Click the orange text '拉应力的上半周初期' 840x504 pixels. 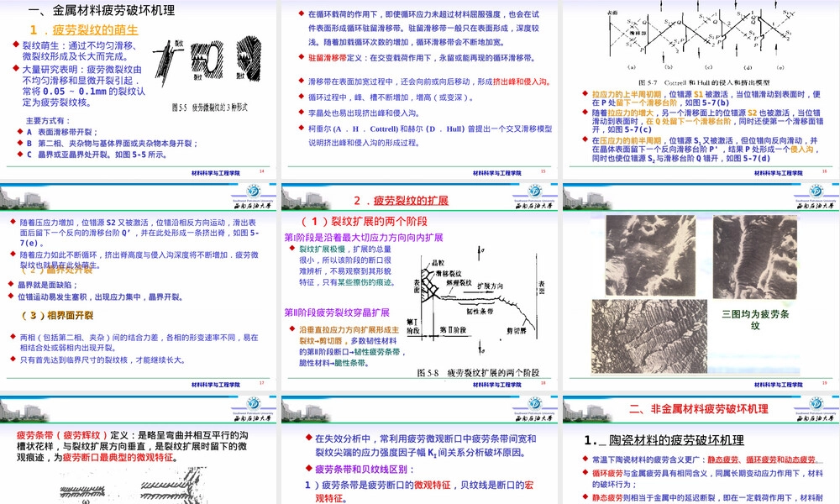coord(627,94)
